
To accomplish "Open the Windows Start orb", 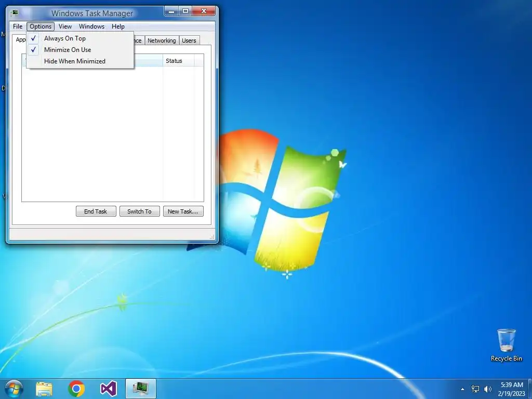I will [14, 389].
